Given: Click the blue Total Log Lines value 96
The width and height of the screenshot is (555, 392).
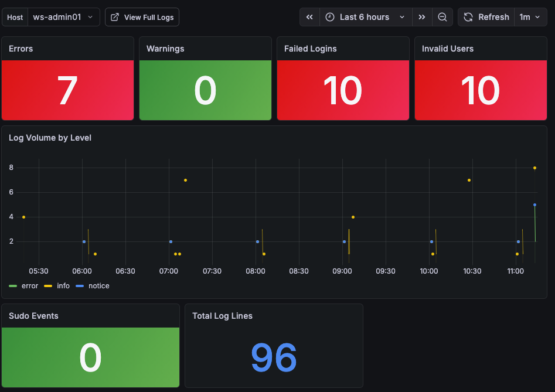Looking at the screenshot, I should tap(274, 357).
